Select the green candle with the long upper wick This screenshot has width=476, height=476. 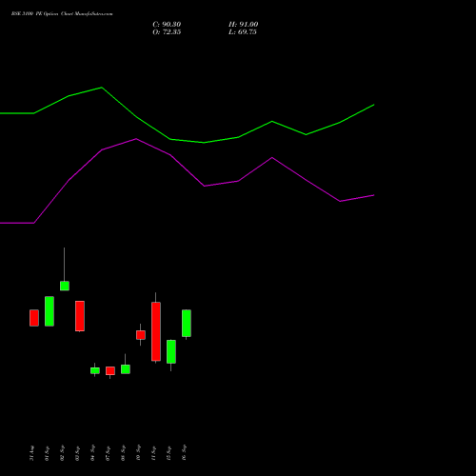pos(65,286)
